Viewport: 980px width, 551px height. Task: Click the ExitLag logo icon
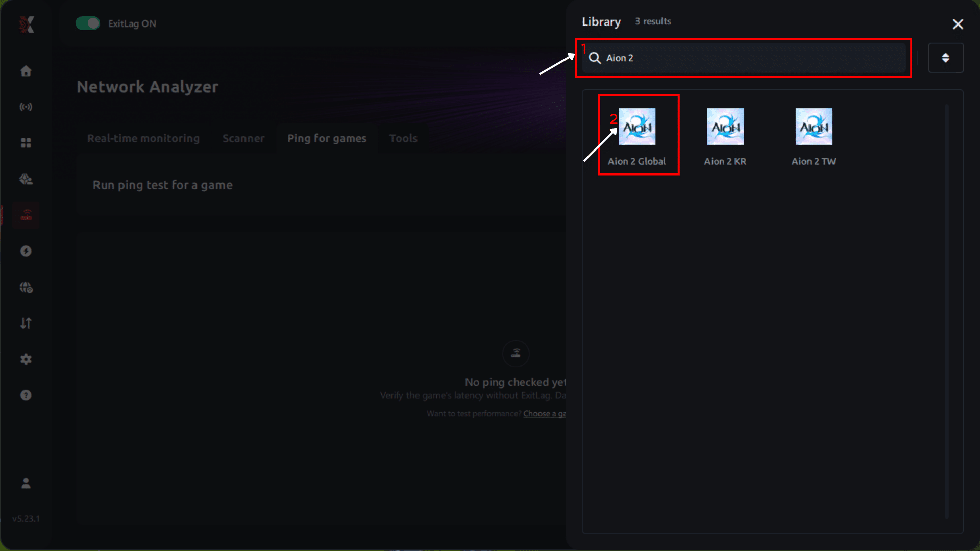pos(27,24)
